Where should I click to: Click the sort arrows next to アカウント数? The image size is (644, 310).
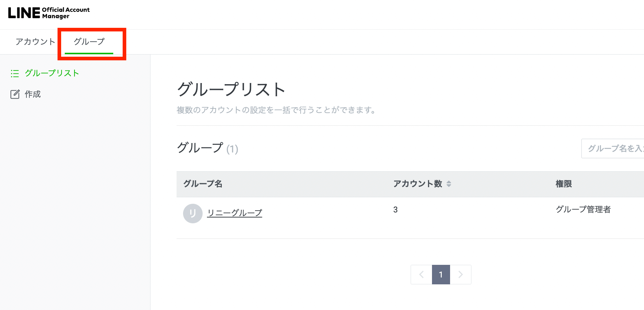pyautogui.click(x=449, y=184)
